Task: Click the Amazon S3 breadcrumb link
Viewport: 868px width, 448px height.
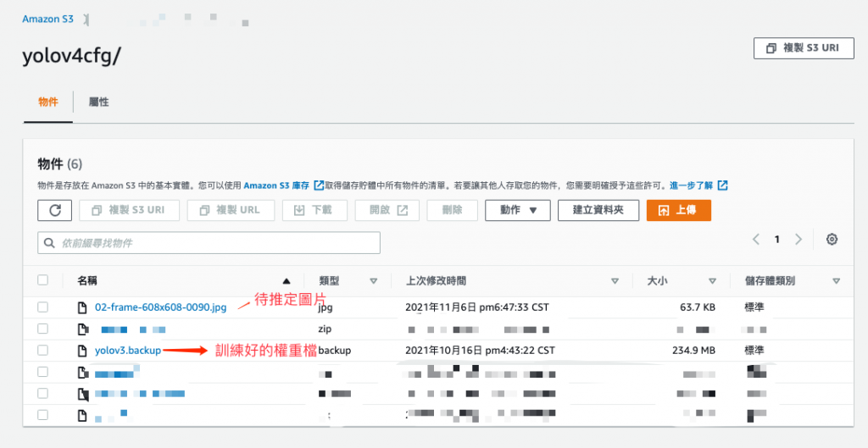Action: tap(47, 19)
